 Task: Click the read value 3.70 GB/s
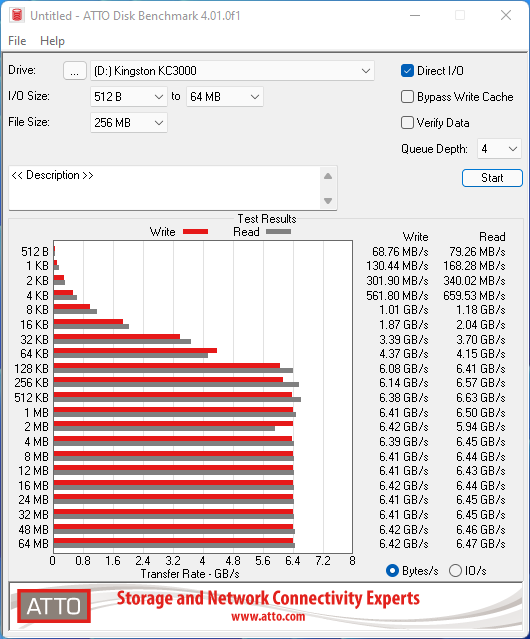click(481, 339)
